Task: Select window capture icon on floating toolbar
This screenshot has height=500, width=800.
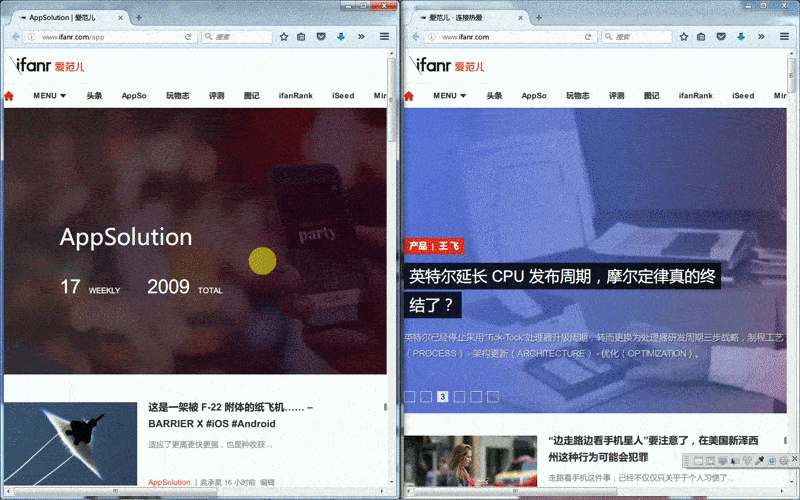Action: pyautogui.click(x=698, y=461)
